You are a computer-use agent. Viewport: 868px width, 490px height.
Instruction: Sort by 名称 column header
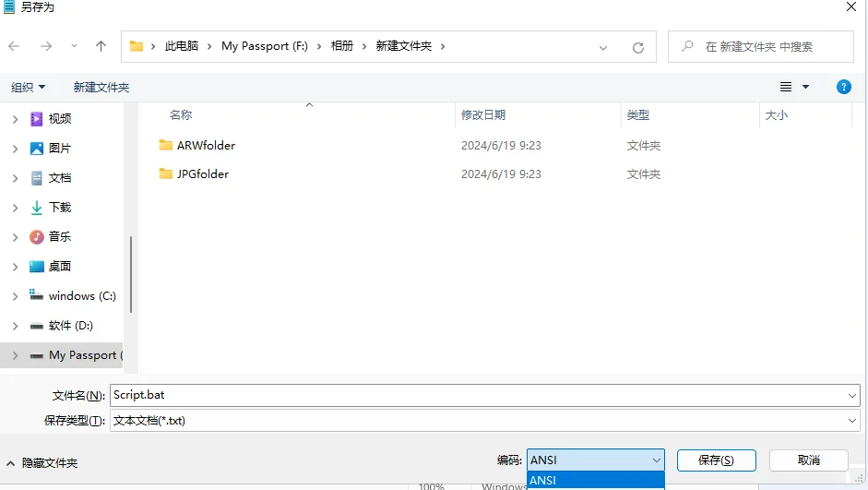pos(181,115)
